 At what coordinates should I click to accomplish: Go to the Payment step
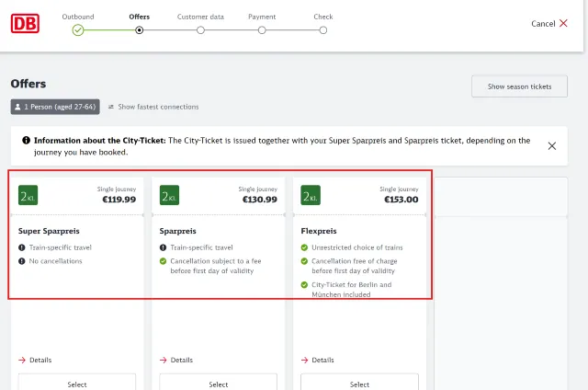[x=262, y=29]
